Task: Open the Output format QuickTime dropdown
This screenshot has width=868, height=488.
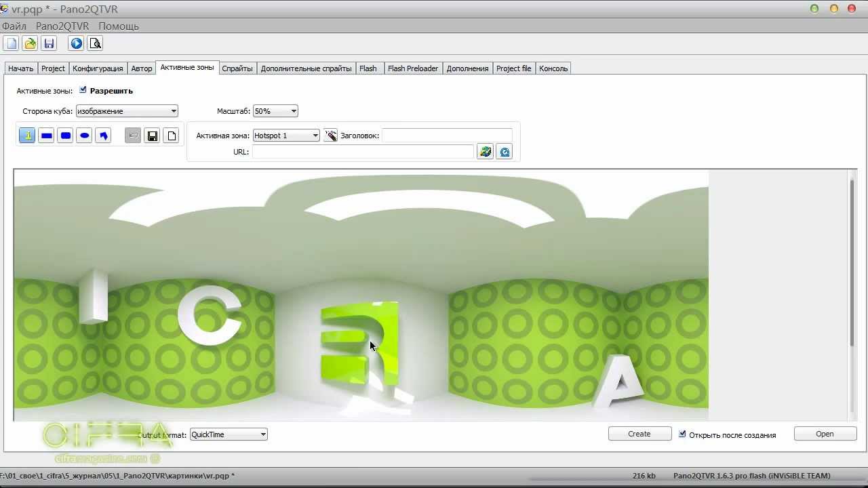Action: coord(229,434)
